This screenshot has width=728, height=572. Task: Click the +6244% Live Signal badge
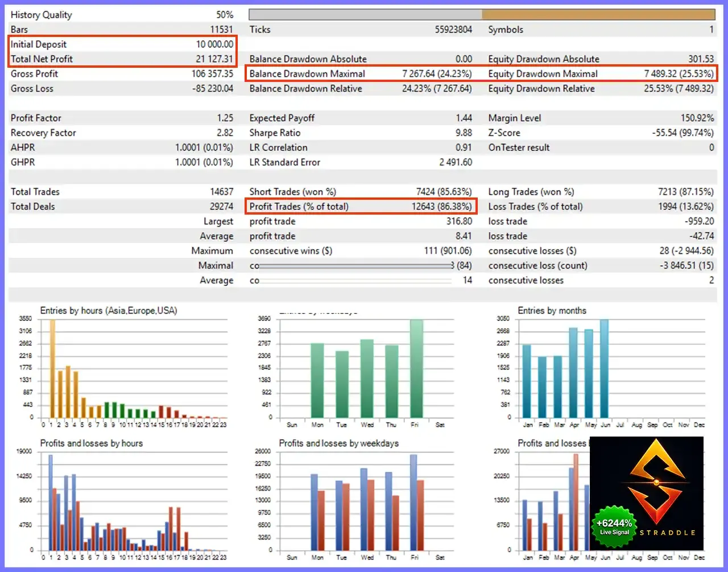[614, 527]
